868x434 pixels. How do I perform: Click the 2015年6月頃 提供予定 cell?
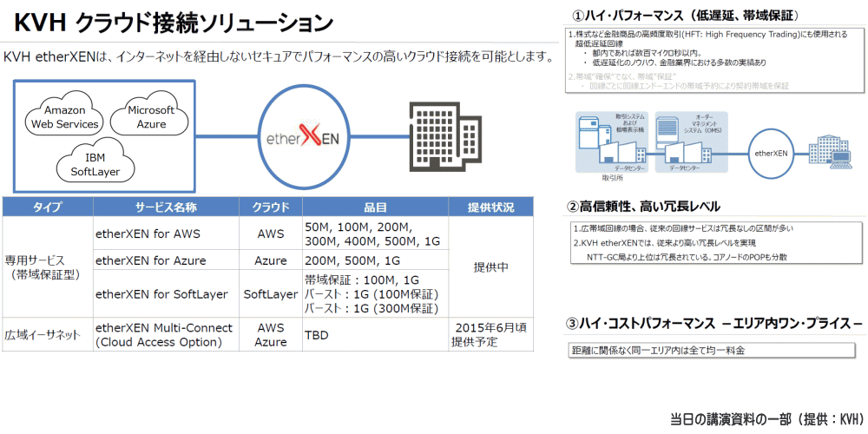pos(491,335)
